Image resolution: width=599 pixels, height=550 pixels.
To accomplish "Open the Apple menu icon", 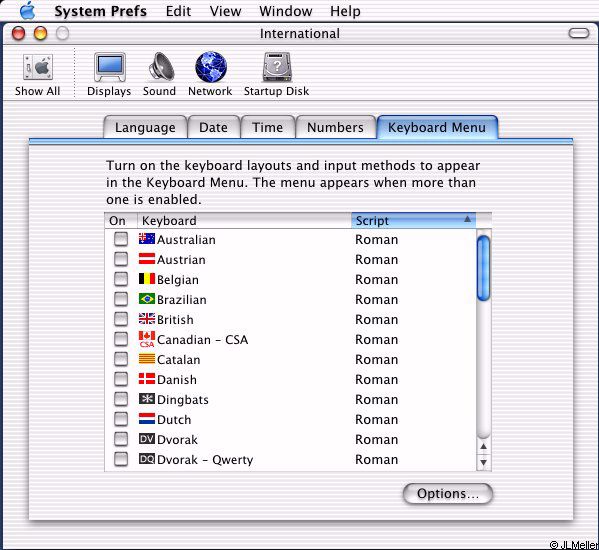I will click(x=28, y=11).
